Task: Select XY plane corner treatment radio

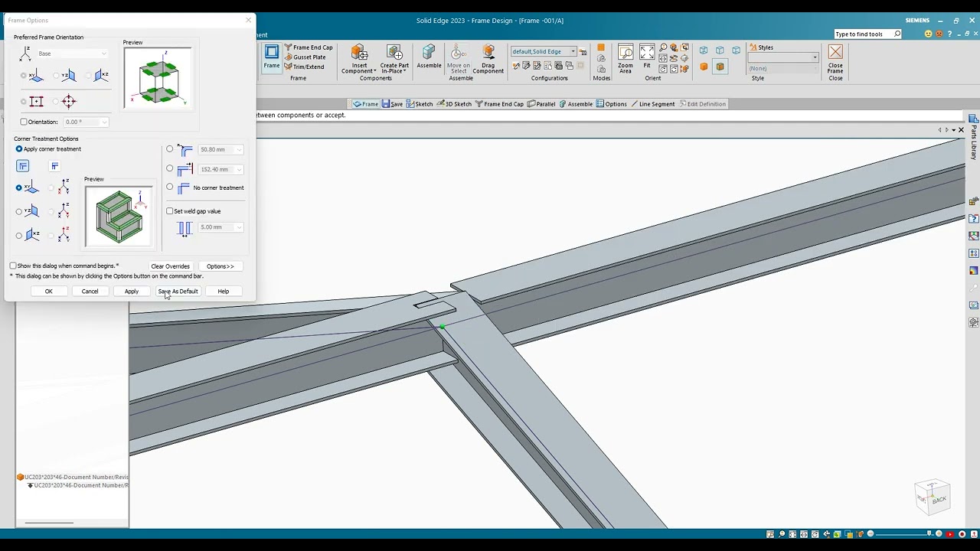Action: (x=19, y=187)
